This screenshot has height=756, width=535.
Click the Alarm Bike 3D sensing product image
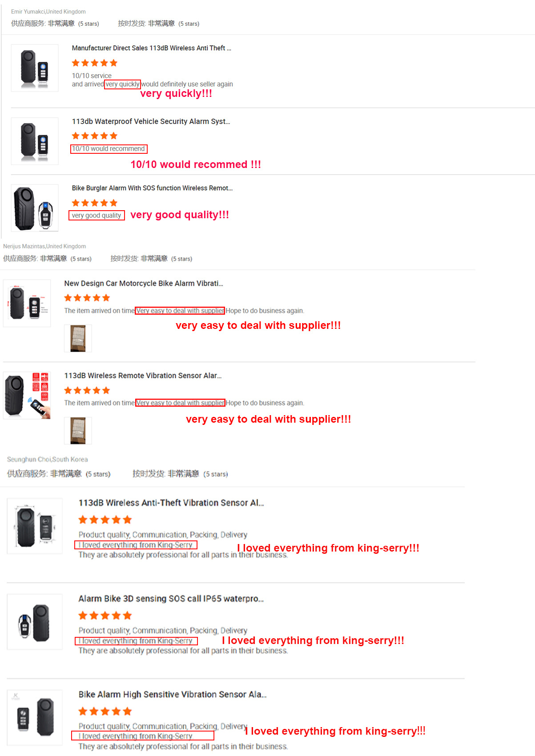pyautogui.click(x=35, y=621)
